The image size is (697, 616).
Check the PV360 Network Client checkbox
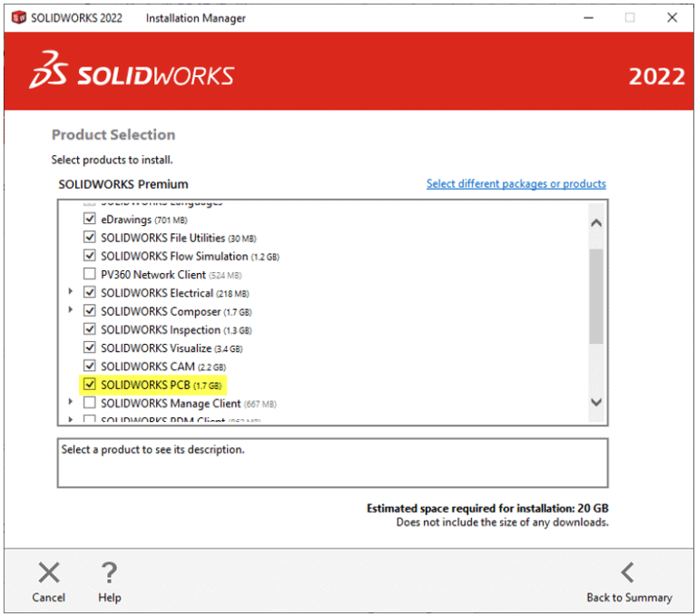[x=89, y=274]
